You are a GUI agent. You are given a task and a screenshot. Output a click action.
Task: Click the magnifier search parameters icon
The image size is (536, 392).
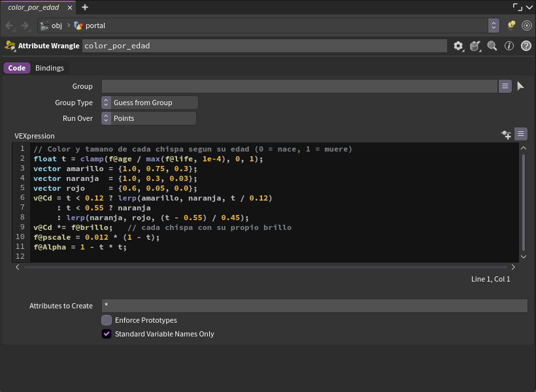[492, 46]
